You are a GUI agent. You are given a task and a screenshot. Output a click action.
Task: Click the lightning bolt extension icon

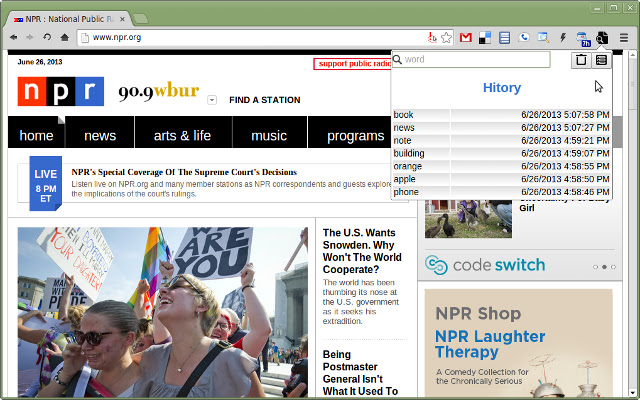point(563,38)
